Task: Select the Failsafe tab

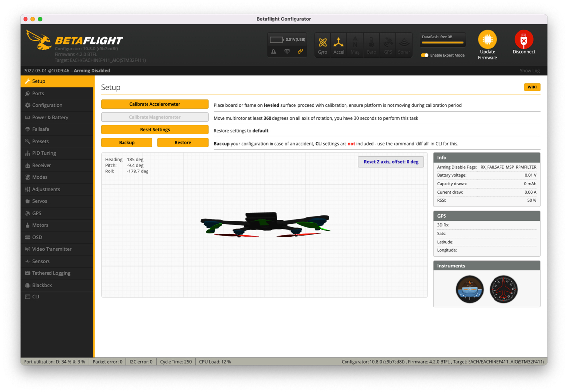Action: point(57,129)
